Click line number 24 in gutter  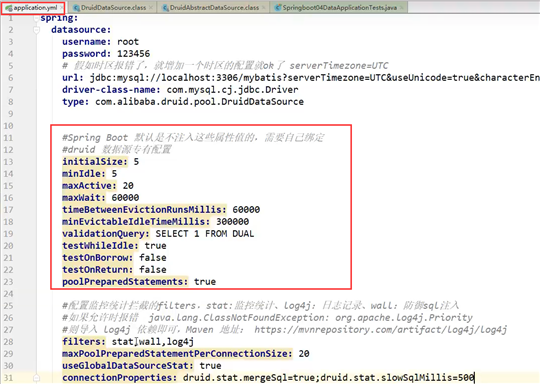pyautogui.click(x=8, y=294)
